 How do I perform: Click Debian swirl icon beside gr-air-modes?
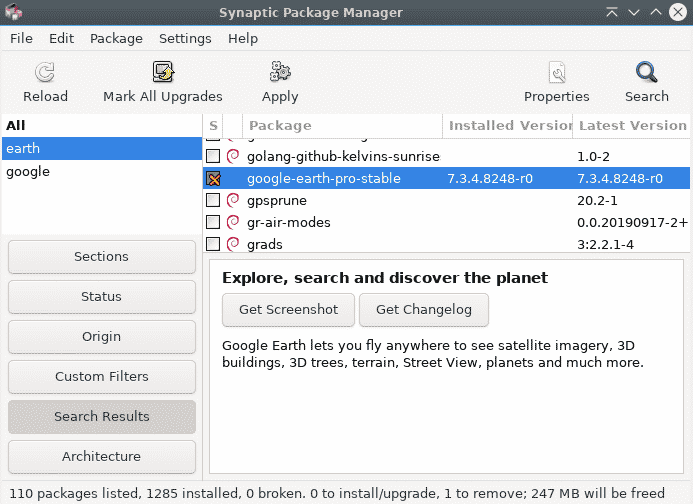point(233,222)
